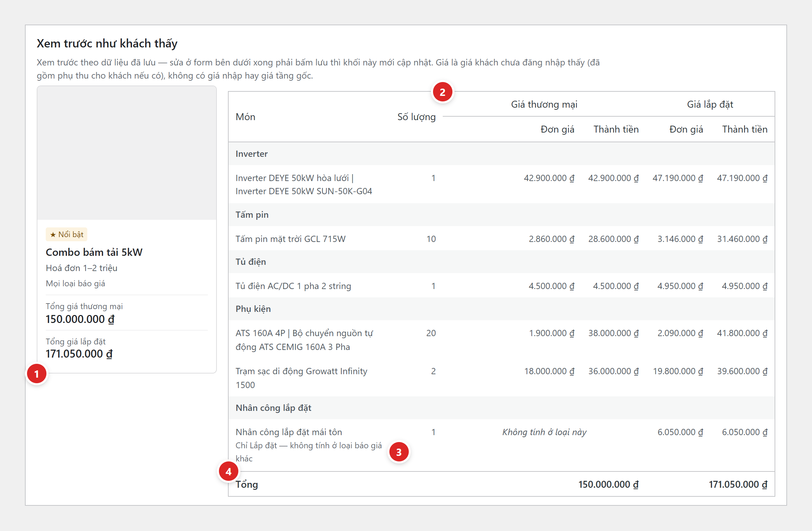This screenshot has width=812, height=531.
Task: Click the quantity '20' for ATS 160A
Action: point(431,333)
